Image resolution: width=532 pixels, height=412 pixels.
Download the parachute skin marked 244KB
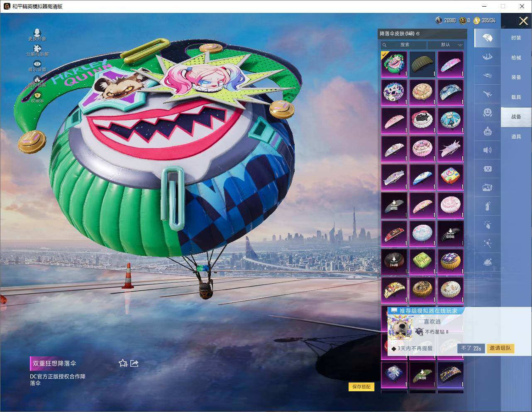[x=394, y=262]
